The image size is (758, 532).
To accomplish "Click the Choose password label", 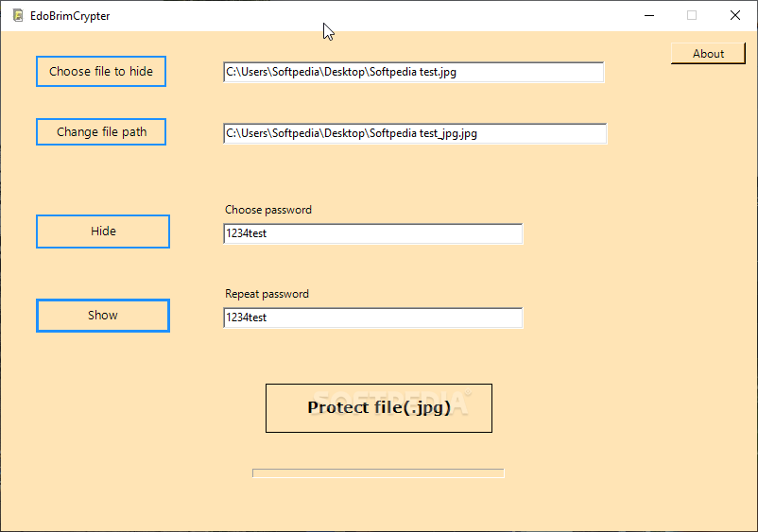I will [x=268, y=210].
